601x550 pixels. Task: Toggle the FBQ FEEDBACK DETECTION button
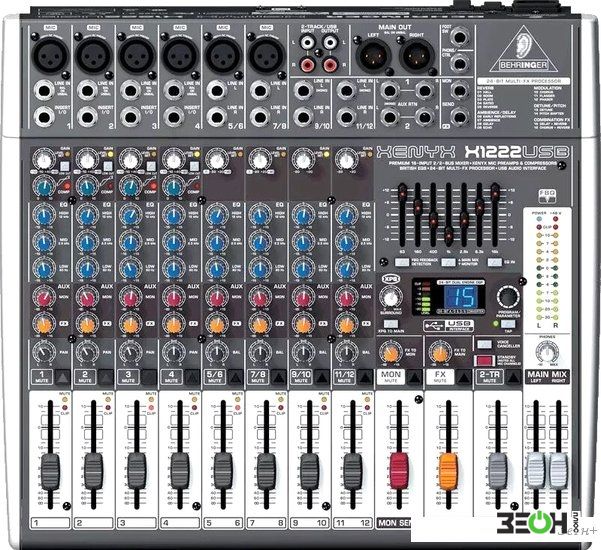(402, 263)
